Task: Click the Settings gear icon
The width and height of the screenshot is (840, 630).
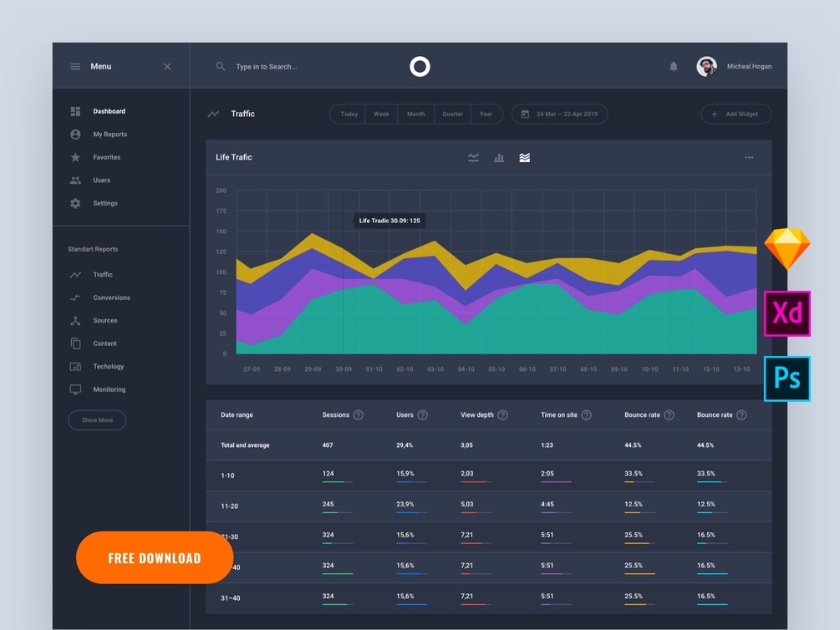Action: pos(75,203)
